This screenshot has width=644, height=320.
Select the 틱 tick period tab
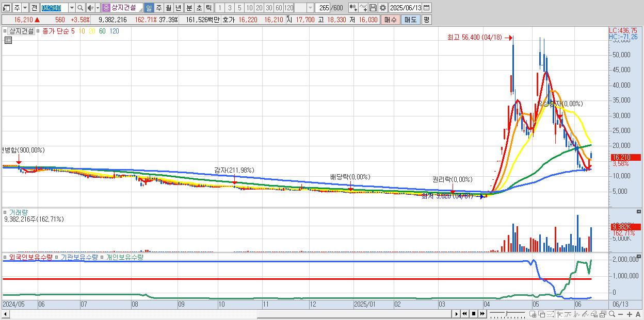pos(208,8)
